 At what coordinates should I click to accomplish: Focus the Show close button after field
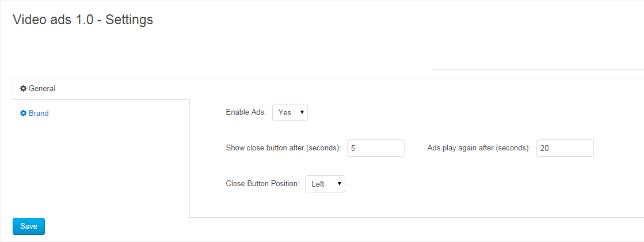[x=376, y=148]
